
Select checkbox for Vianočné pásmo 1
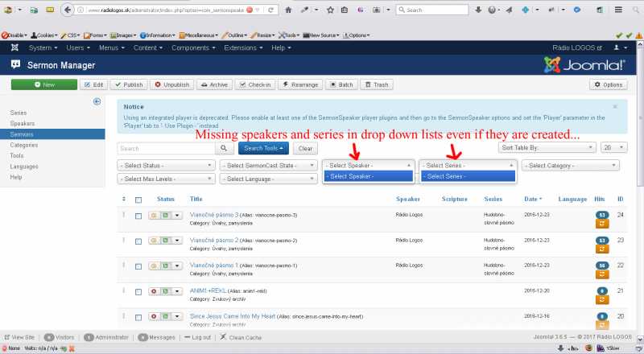click(138, 266)
